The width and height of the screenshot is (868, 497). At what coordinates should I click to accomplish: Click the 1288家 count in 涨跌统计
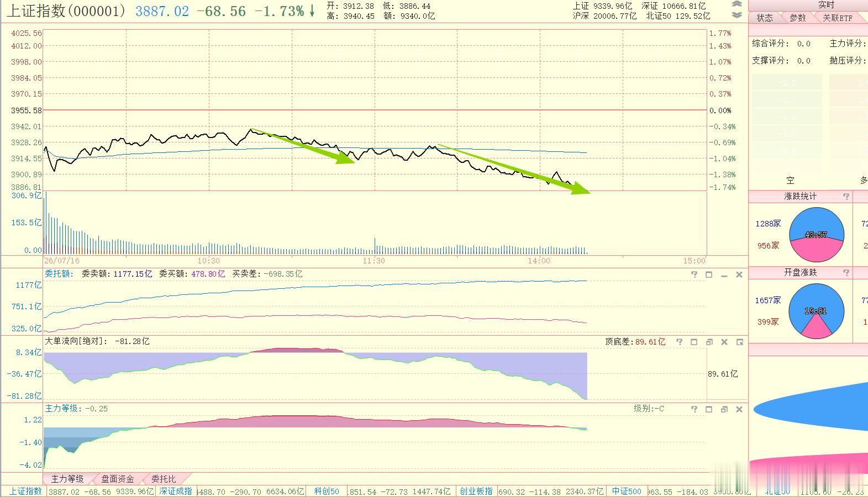tap(768, 224)
